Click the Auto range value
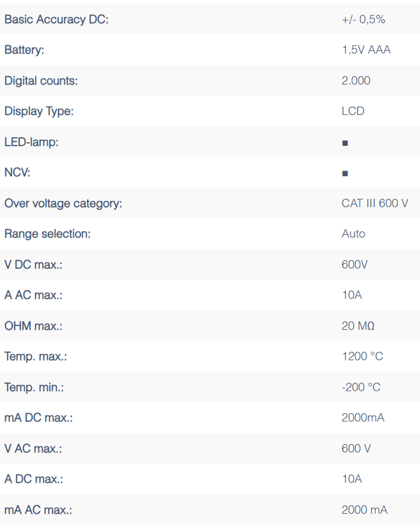Viewport: 420px width, 527px height. [353, 234]
